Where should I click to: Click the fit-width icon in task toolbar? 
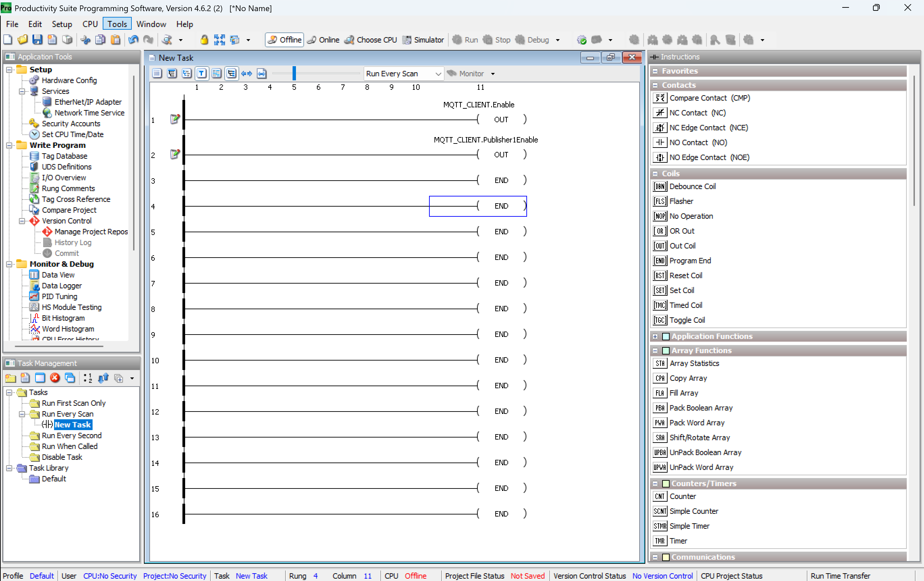pos(261,73)
